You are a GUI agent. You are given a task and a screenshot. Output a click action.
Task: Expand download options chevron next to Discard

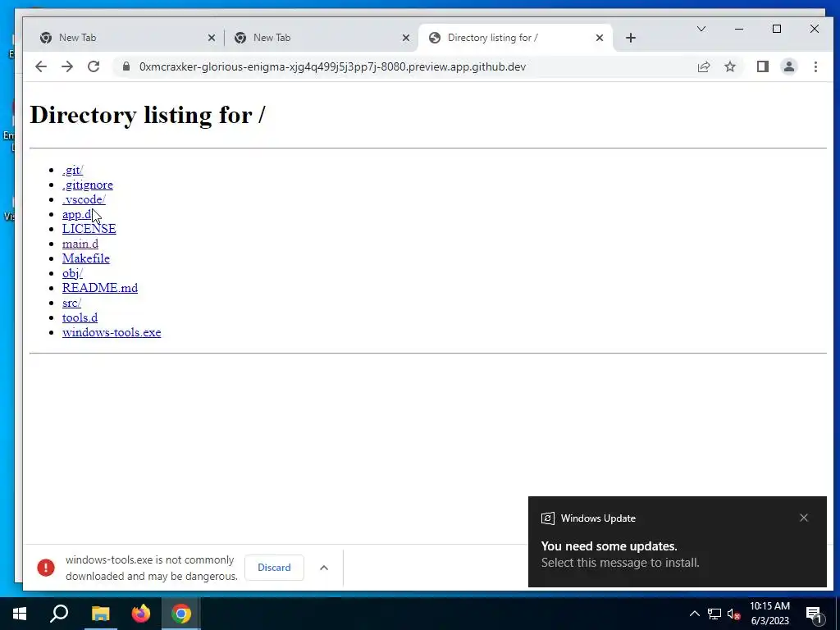(x=323, y=568)
